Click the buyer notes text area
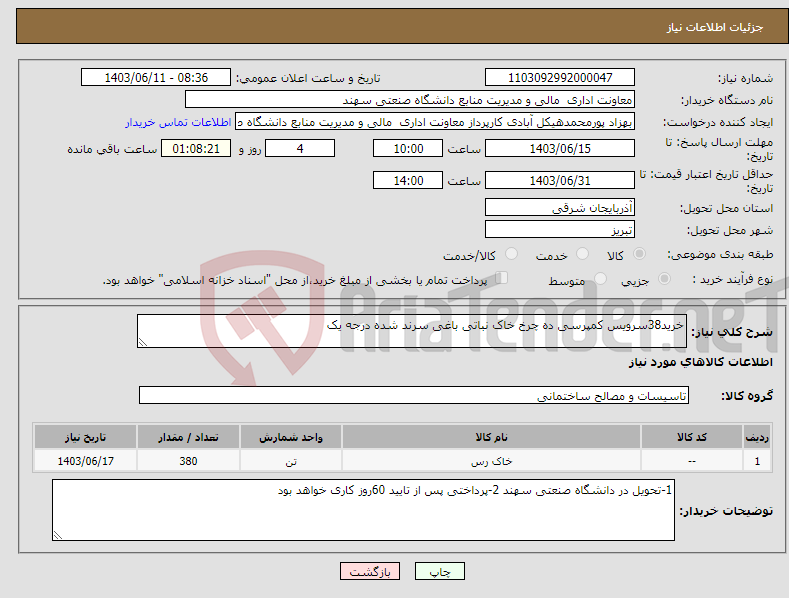This screenshot has width=789, height=598. tap(363, 510)
